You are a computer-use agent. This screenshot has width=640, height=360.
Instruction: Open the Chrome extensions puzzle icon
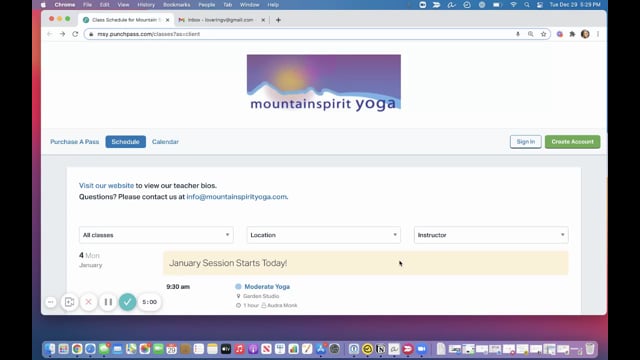572,34
